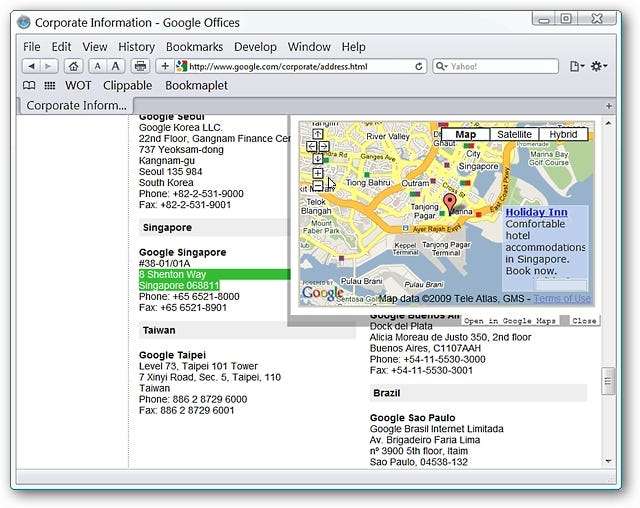Viewport: 640px width, 508px height.
Task: Click Open in Google Maps
Action: pos(508,321)
